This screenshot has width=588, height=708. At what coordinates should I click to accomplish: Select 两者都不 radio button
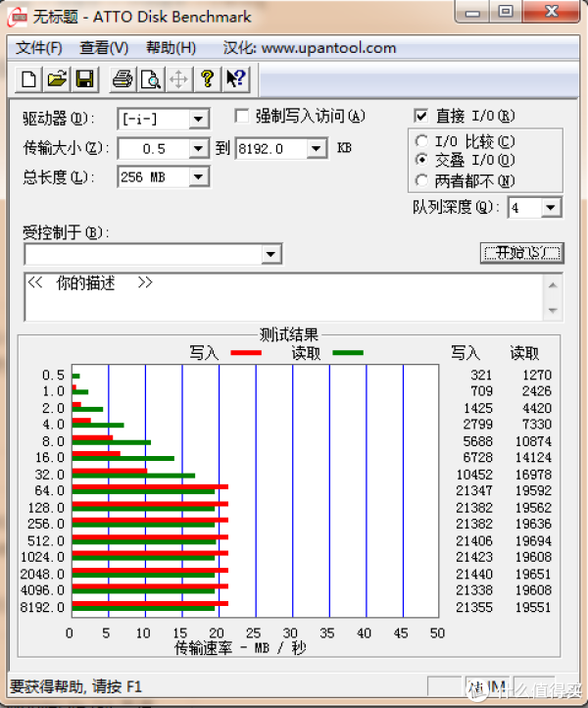click(x=421, y=180)
